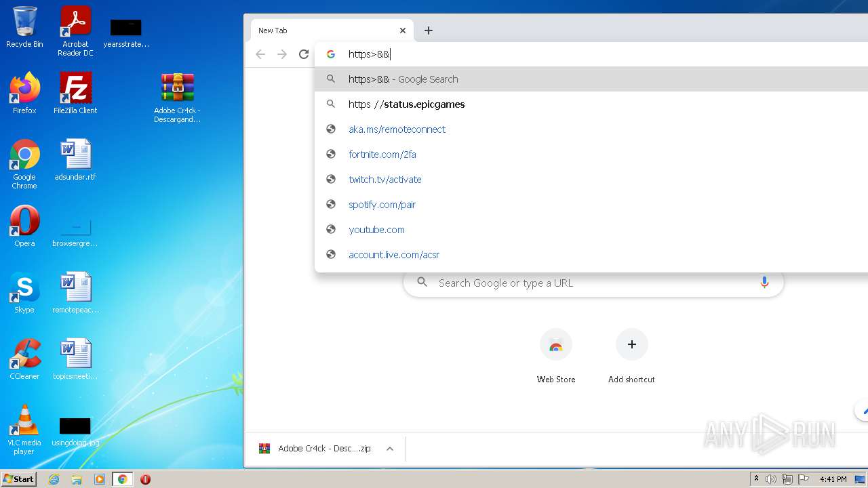
Task: Open the Adobe Cr4ck WinRAR archive icon
Action: tap(177, 98)
